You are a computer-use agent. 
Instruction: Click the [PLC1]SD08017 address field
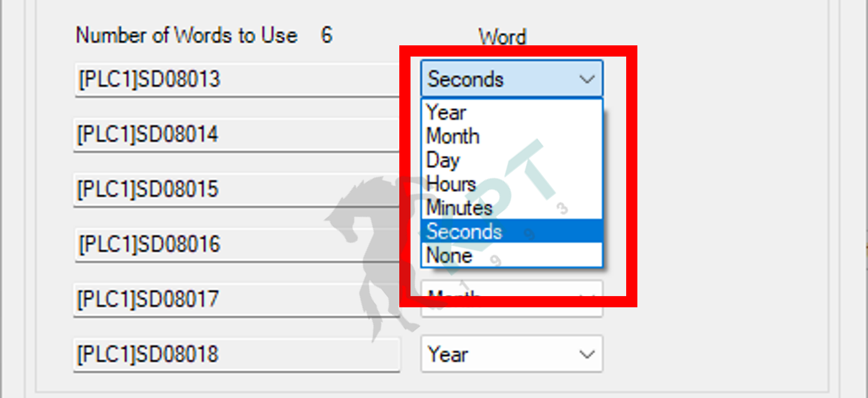pyautogui.click(x=236, y=299)
